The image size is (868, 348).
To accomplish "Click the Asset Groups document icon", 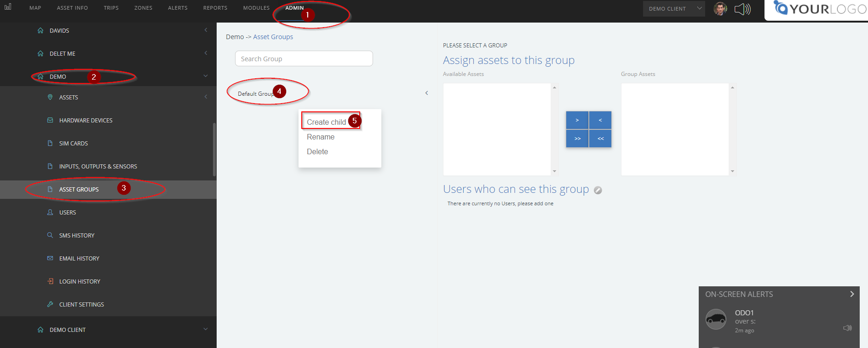I will point(50,189).
